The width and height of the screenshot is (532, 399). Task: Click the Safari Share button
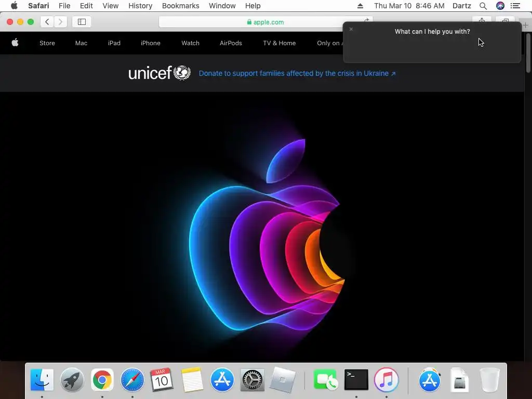pyautogui.click(x=482, y=20)
